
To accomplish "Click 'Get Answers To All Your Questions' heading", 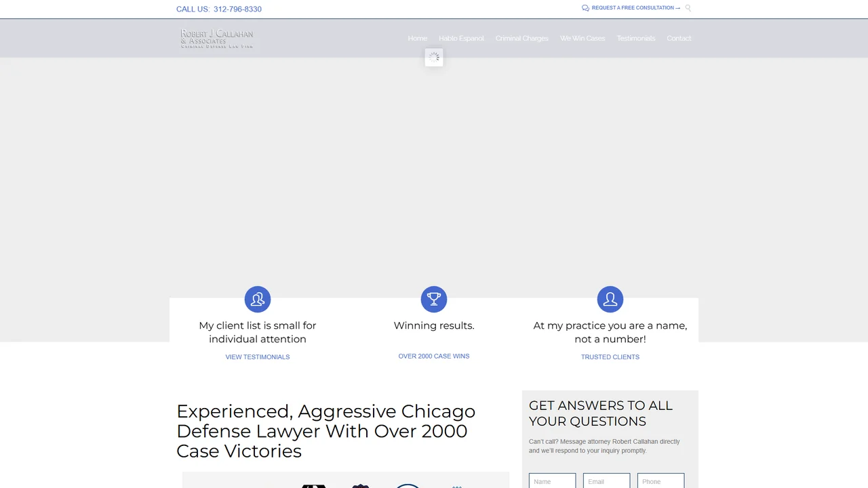I will [601, 413].
